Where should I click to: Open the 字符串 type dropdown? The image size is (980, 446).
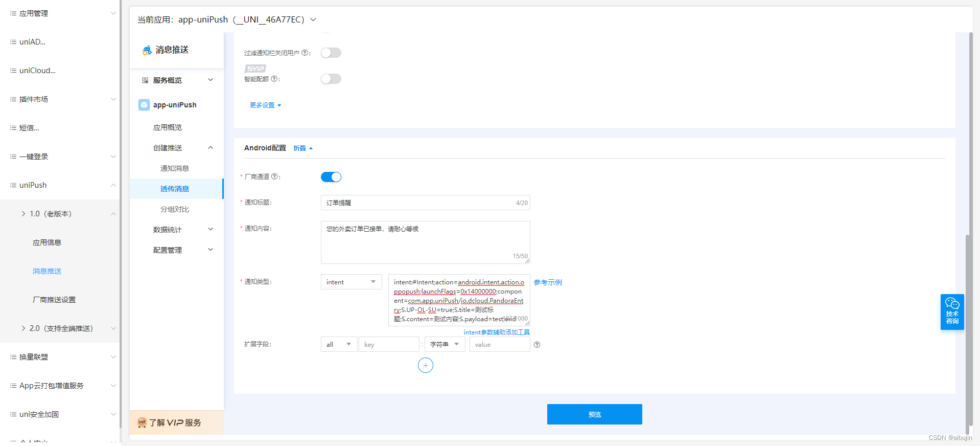(445, 344)
